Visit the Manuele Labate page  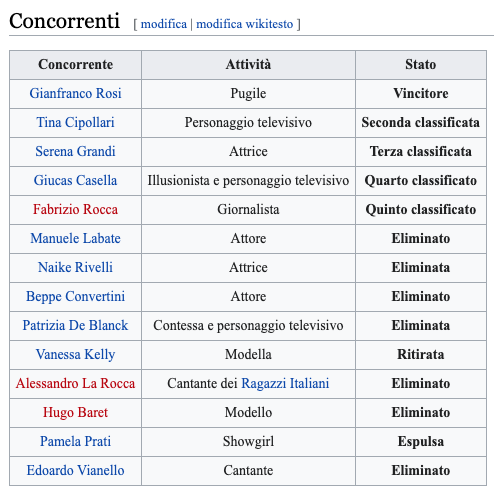(x=75, y=238)
